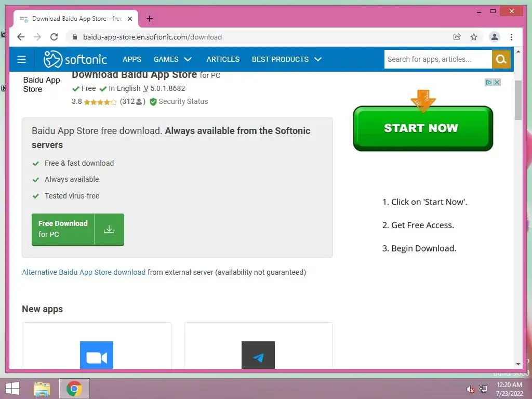The image size is (532, 399).
Task: Open File Explorer from the taskbar
Action: (42, 389)
